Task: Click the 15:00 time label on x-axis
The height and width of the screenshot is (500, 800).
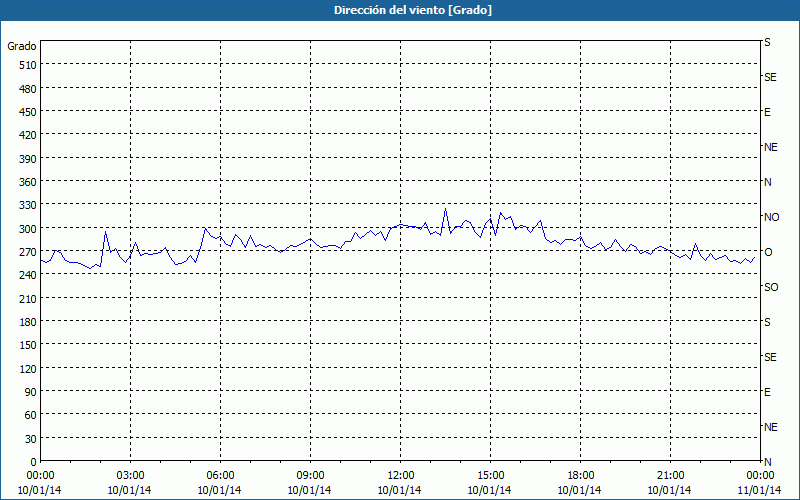Action: [490, 476]
